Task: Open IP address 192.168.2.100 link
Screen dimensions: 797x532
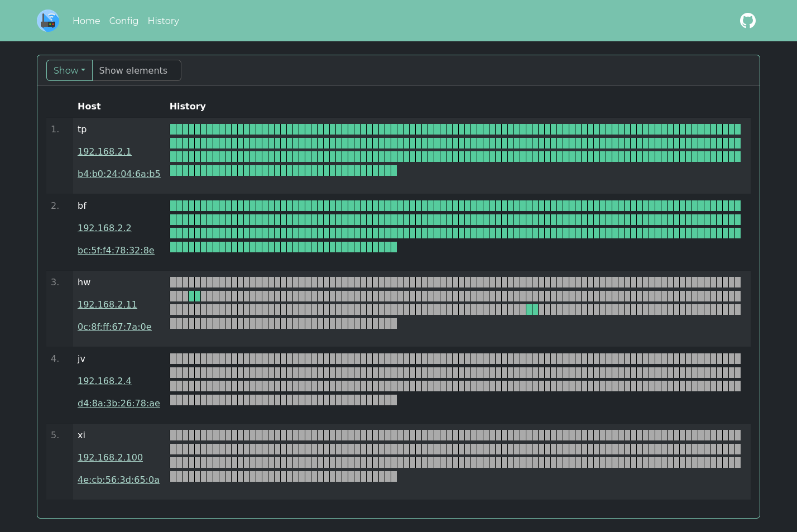Action: 110,457
